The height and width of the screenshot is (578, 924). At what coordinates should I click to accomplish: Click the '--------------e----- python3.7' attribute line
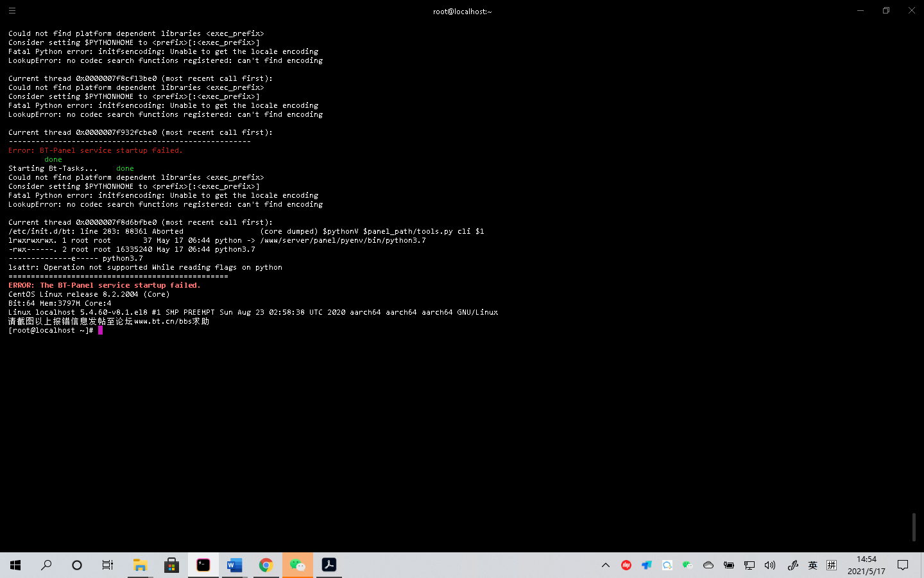pos(76,258)
